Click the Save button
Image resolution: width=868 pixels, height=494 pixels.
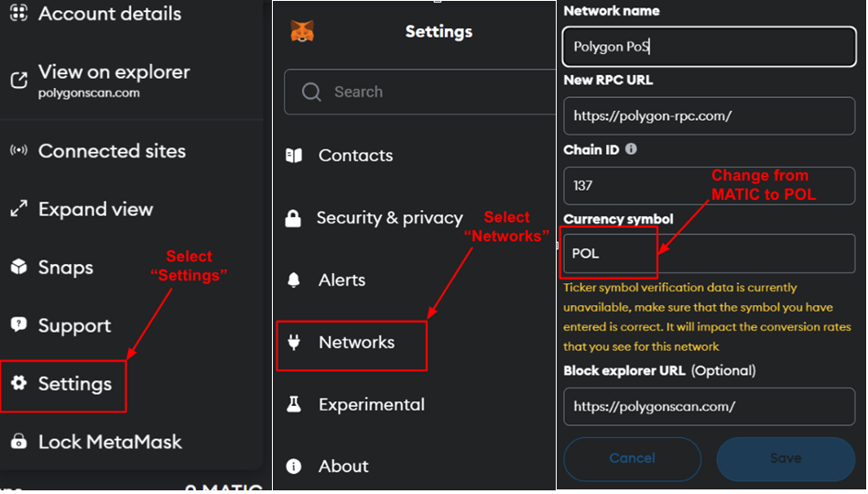pyautogui.click(x=786, y=458)
